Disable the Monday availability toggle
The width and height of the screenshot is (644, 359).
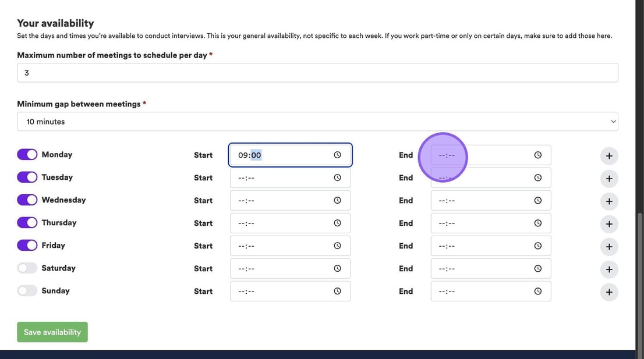[x=27, y=154]
